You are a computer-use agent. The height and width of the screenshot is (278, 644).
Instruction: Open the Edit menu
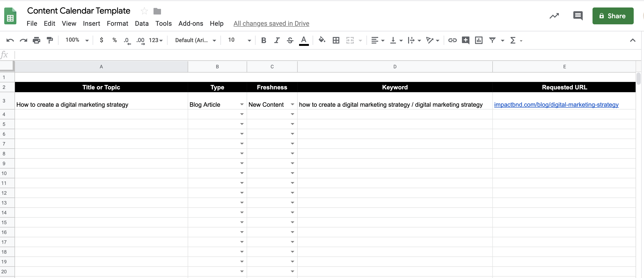pos(49,23)
